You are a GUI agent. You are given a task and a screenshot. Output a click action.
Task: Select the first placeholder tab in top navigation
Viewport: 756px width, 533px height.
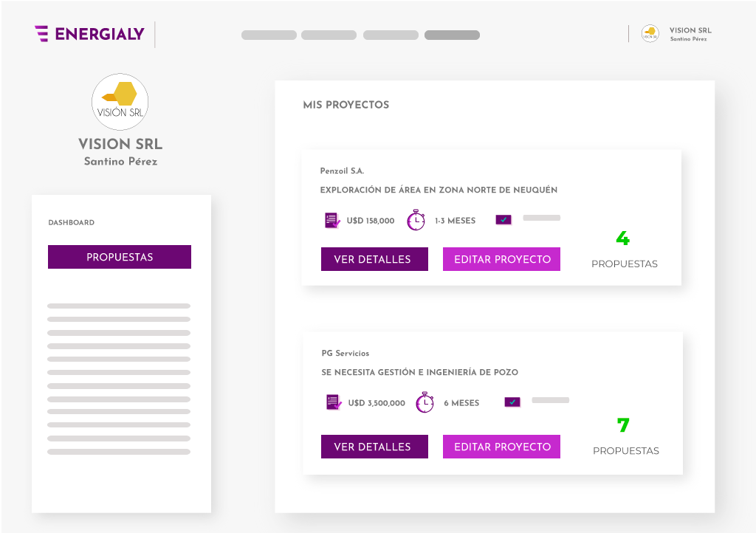pos(269,35)
